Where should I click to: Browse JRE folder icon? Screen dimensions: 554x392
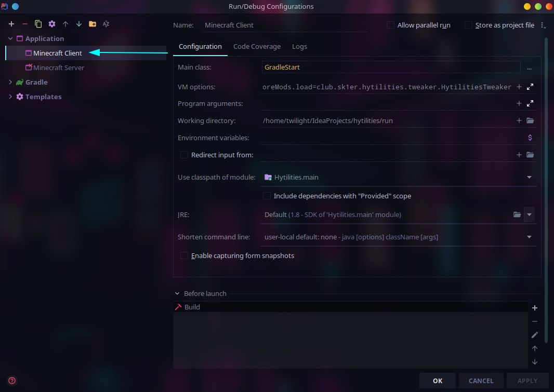517,214
